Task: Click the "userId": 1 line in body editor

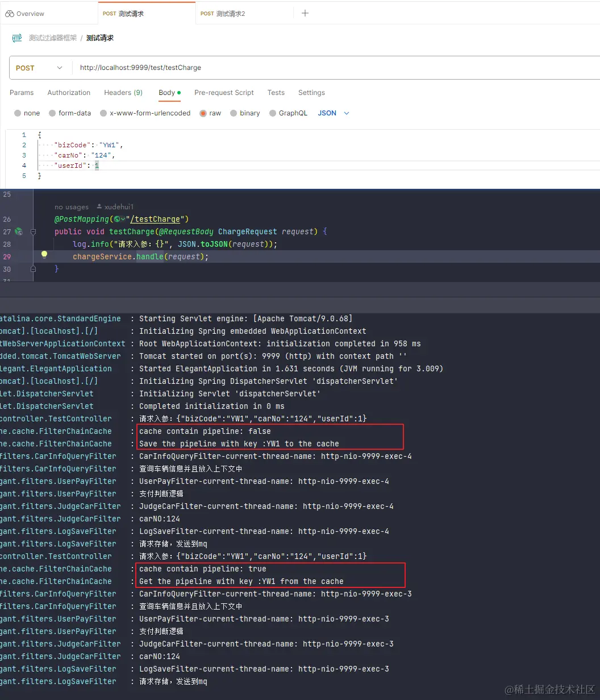Action: tap(77, 165)
